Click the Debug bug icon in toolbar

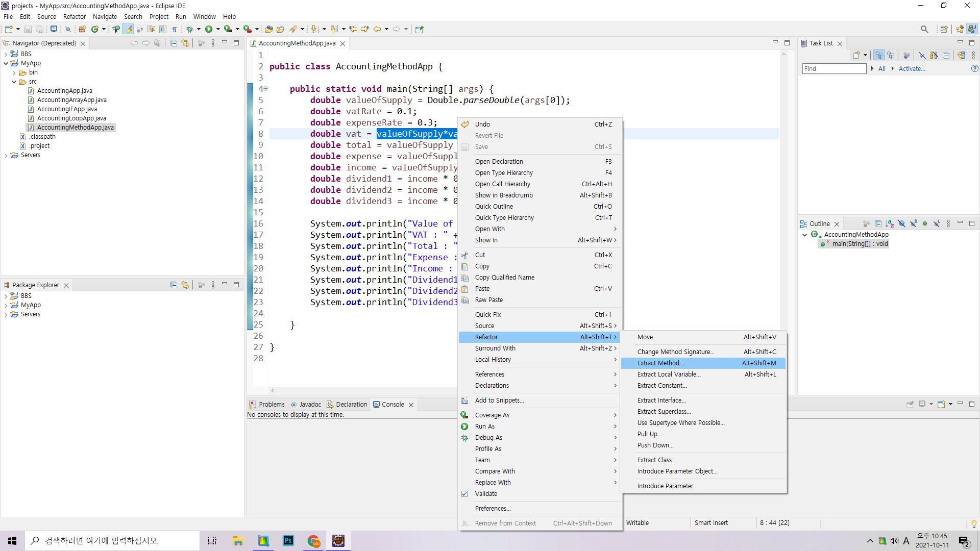[x=189, y=29]
